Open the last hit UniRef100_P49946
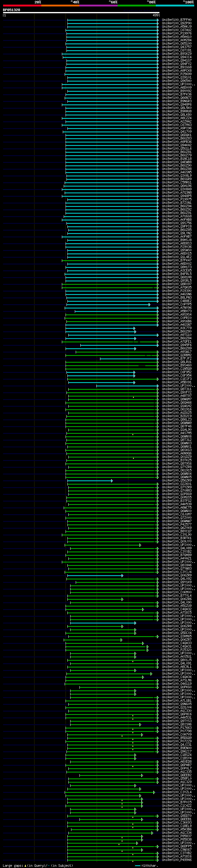The width and height of the screenshot is (197, 868). coord(176,860)
